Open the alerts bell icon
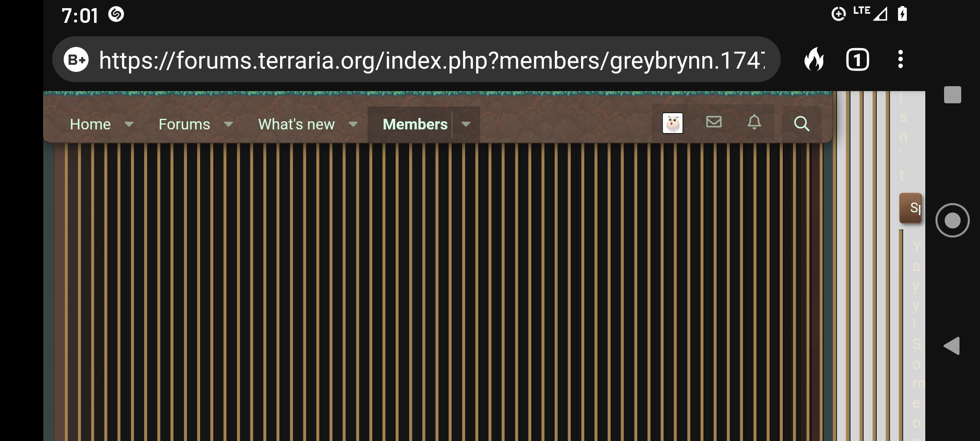This screenshot has height=441, width=980. 754,122
